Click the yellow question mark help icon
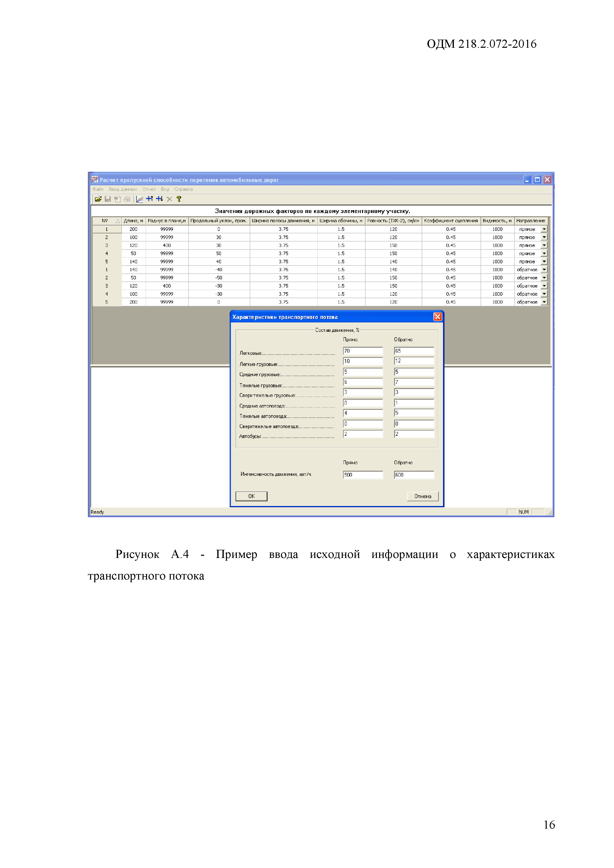614x868 pixels. 179,199
